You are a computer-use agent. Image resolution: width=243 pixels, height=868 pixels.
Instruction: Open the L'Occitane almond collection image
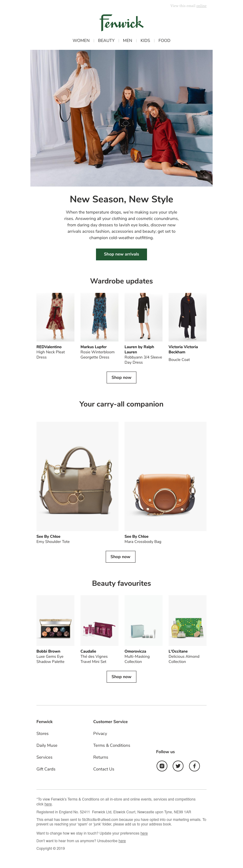coord(187,620)
